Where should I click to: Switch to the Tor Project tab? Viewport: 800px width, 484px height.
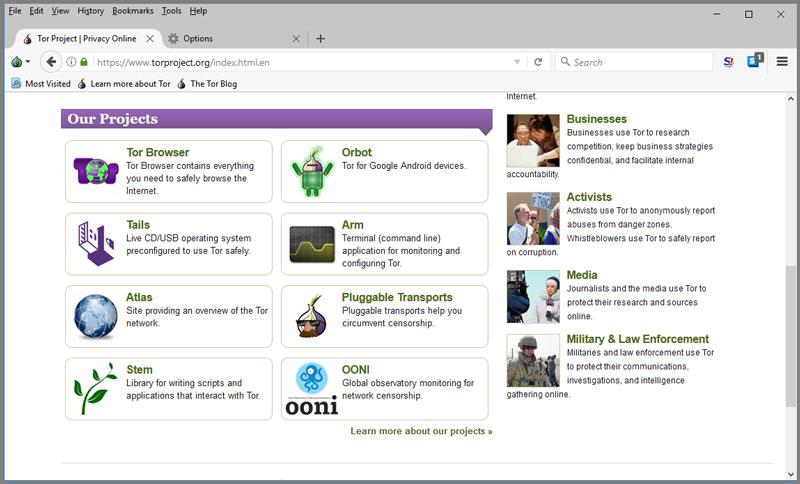87,38
